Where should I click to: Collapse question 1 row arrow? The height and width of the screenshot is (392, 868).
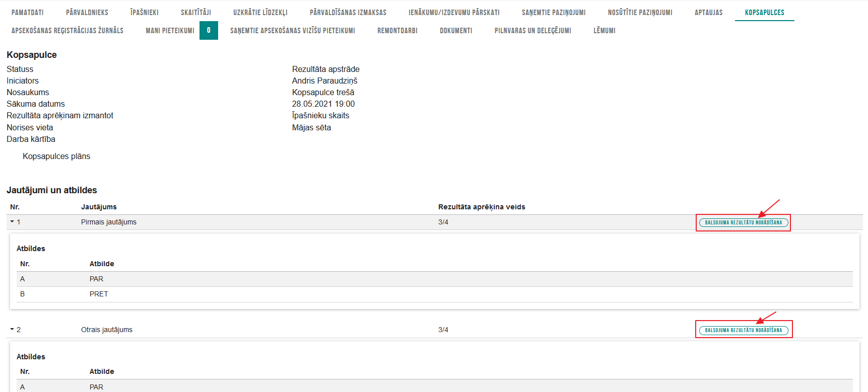pyautogui.click(x=12, y=221)
